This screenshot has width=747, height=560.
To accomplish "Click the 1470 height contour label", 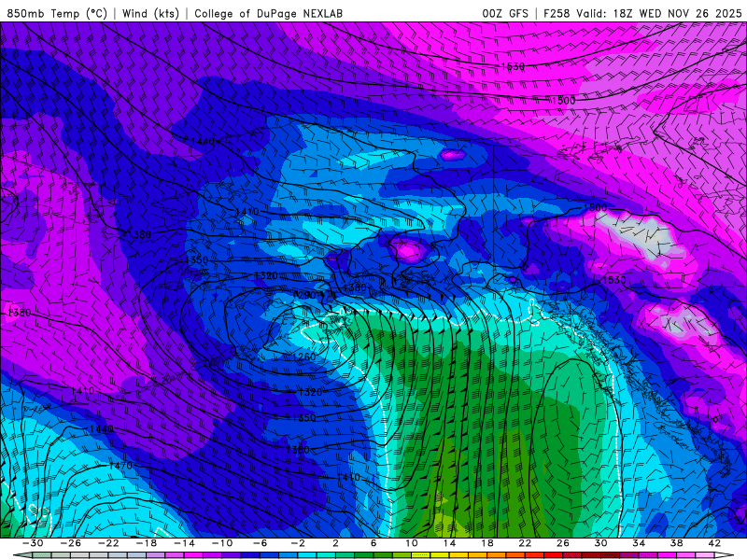I will coord(120,465).
